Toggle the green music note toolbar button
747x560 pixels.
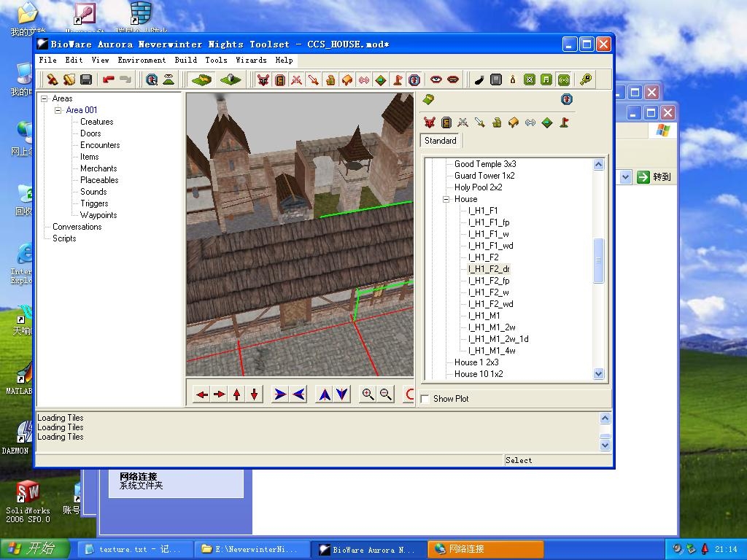click(x=546, y=79)
